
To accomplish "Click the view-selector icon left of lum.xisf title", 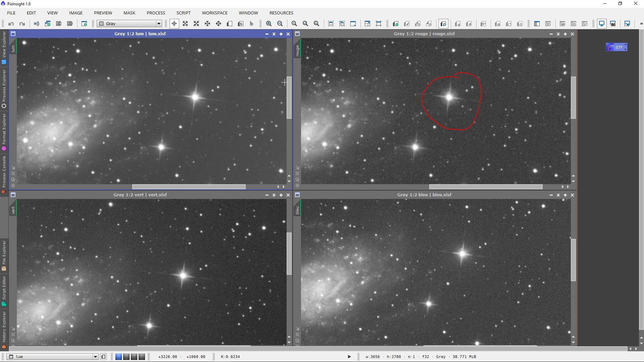I will tap(13, 34).
